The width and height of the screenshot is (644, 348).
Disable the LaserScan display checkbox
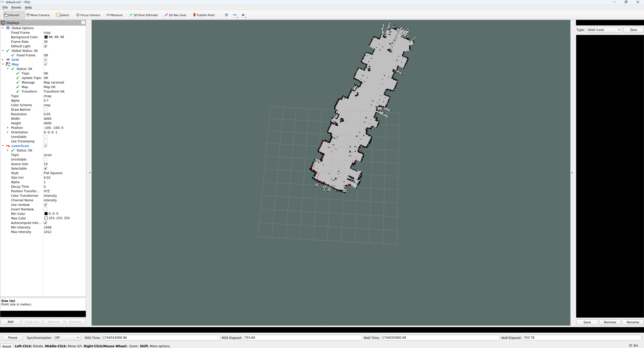click(x=45, y=146)
